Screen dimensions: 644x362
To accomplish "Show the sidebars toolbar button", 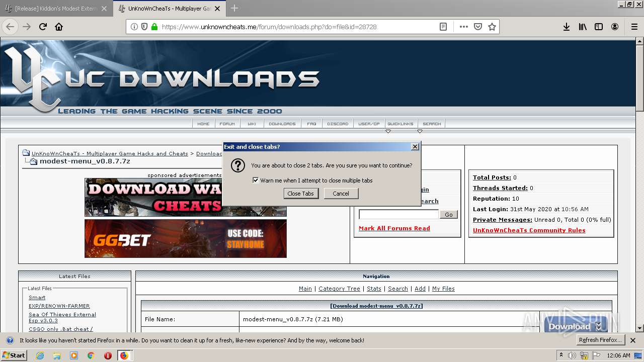I will 599,27.
